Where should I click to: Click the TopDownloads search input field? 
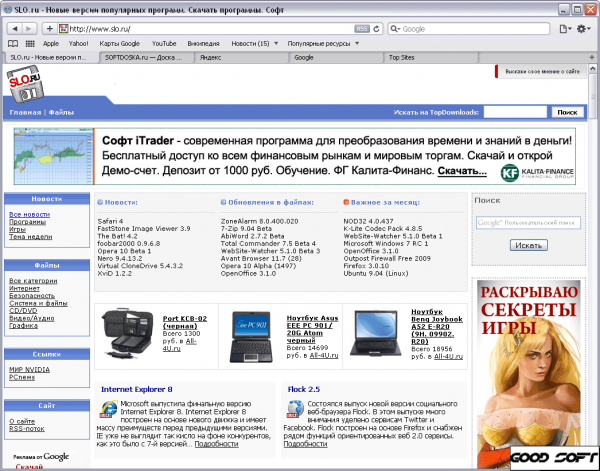[515, 112]
